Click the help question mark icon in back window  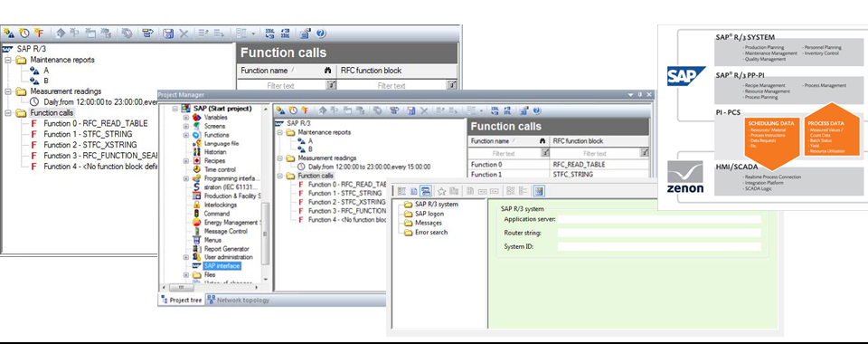point(320,33)
